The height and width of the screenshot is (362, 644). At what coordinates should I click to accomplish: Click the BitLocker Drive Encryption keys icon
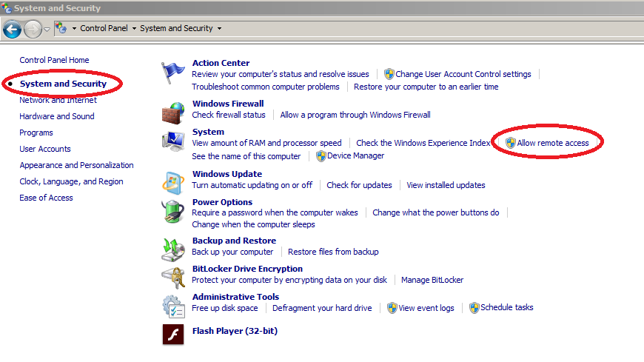(172, 278)
